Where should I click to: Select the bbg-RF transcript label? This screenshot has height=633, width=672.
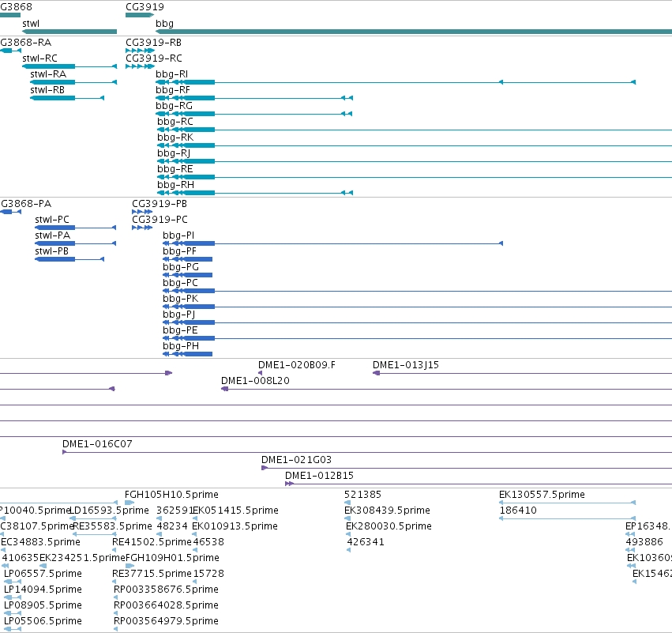pos(173,90)
